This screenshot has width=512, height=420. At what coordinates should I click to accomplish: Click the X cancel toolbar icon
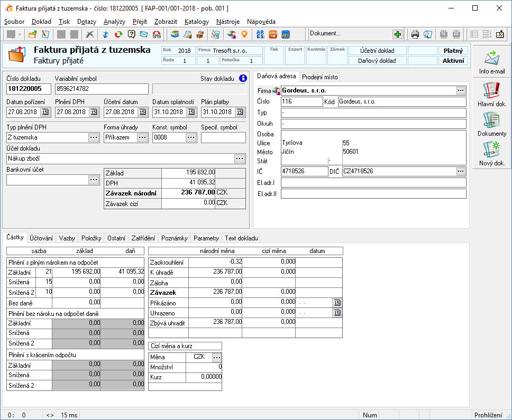[89, 34]
